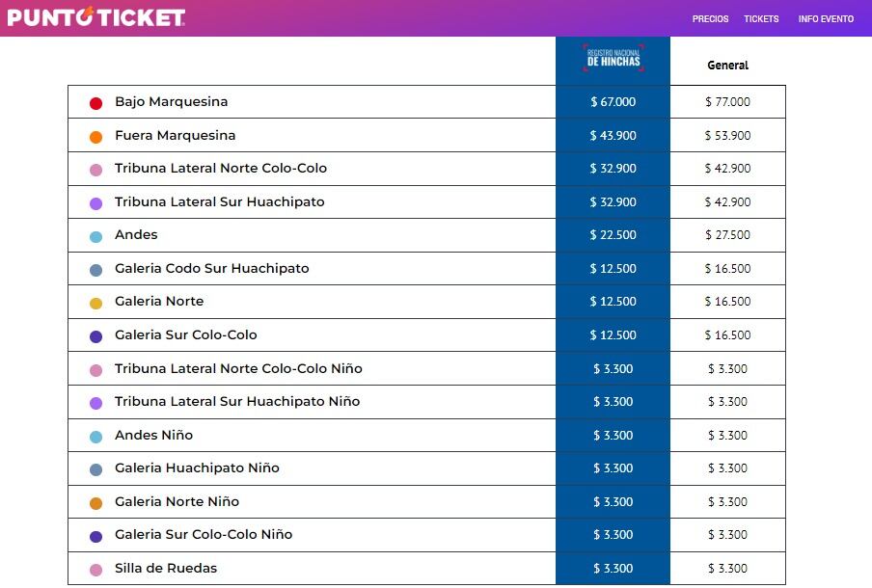Screen dimensions: 872x588
Task: Open the PRECIOS menu item
Action: (x=710, y=19)
